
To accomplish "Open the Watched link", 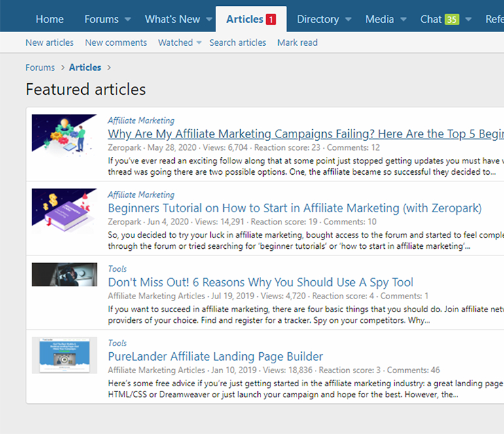I will click(x=175, y=43).
